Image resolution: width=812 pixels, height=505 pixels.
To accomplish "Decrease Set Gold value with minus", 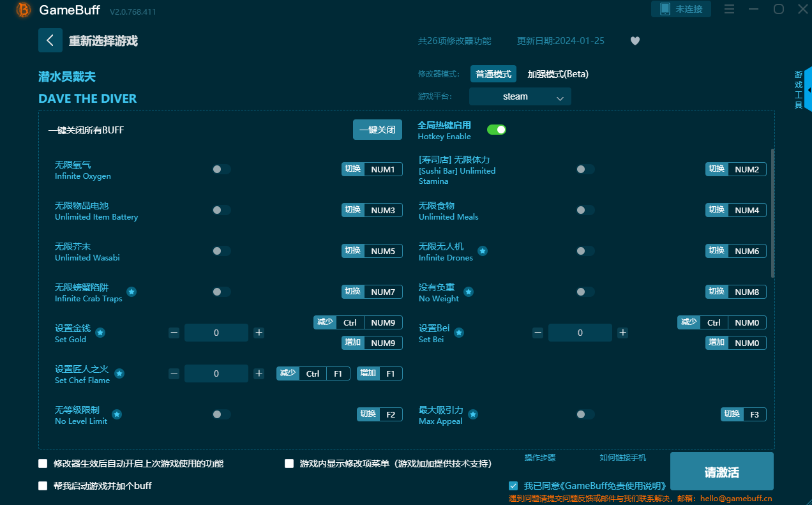I will tap(174, 333).
